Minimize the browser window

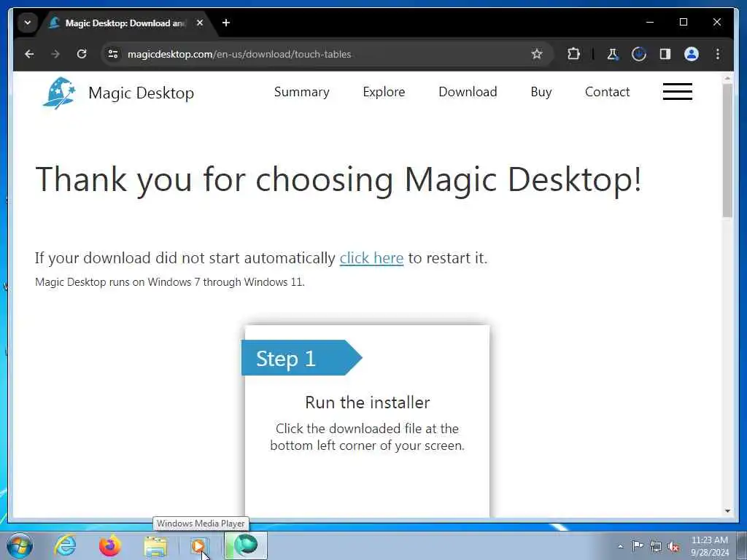click(x=650, y=22)
